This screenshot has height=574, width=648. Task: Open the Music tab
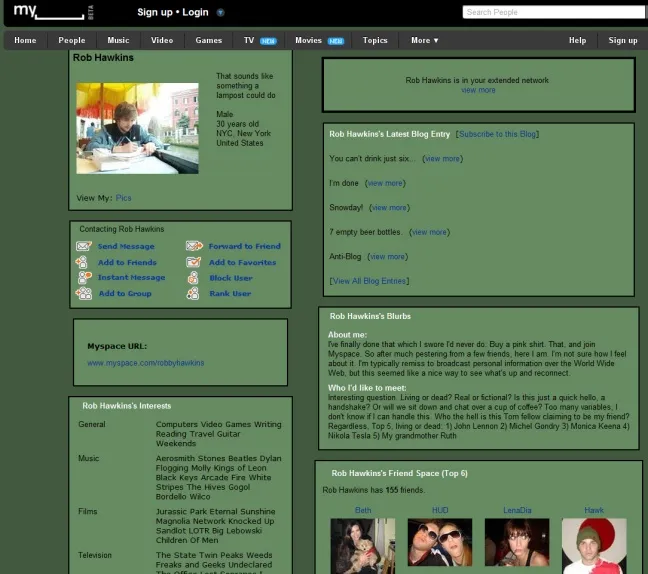tap(118, 40)
